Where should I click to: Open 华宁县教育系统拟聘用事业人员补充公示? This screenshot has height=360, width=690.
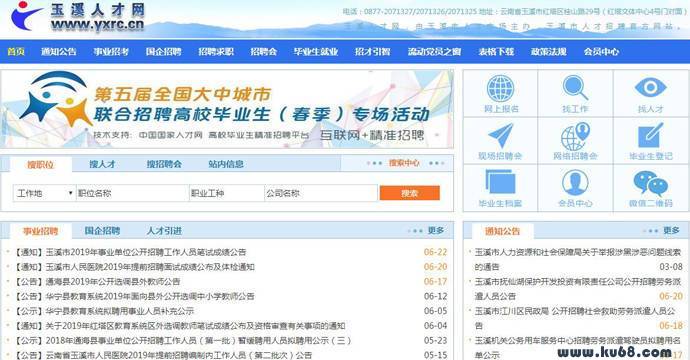[x=104, y=311]
